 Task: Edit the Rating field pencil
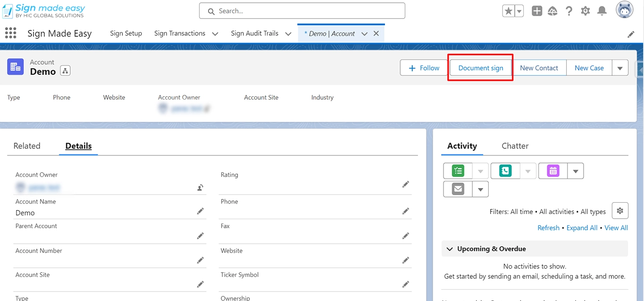click(406, 184)
